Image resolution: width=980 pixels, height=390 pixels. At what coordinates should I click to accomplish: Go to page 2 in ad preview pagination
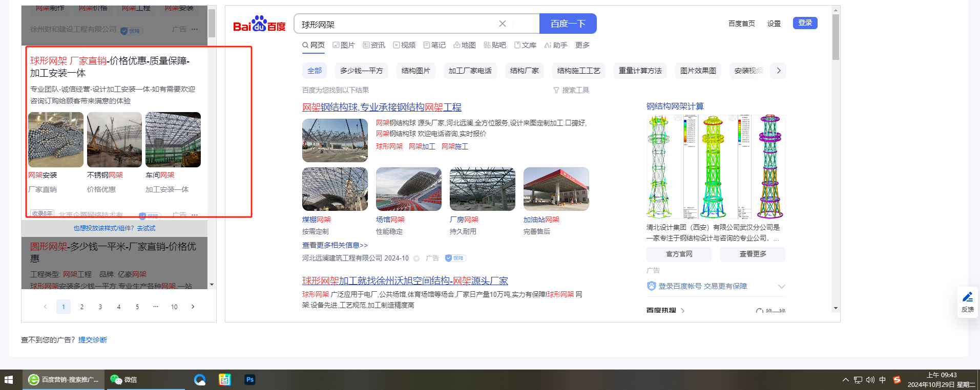82,307
